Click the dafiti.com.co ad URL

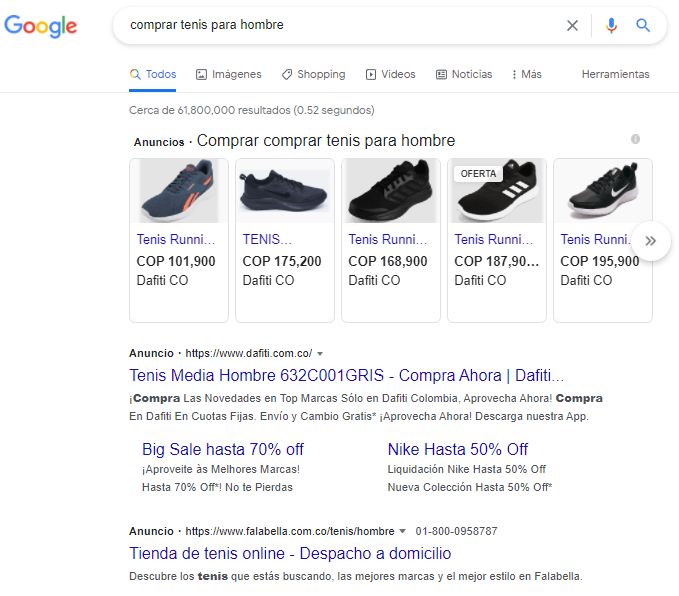coord(249,353)
